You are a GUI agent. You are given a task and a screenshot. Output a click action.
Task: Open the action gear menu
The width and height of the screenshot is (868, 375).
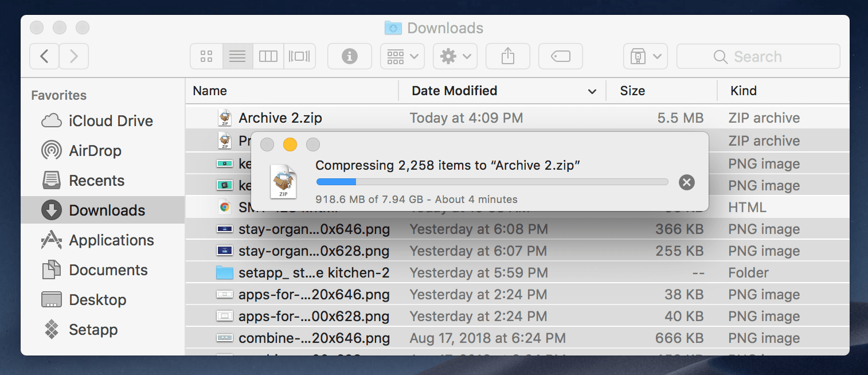[x=455, y=56]
